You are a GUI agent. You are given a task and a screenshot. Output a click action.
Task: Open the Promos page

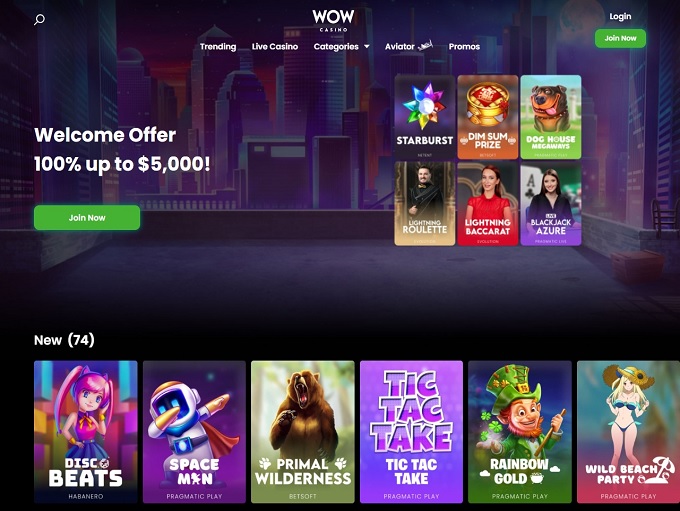(464, 46)
